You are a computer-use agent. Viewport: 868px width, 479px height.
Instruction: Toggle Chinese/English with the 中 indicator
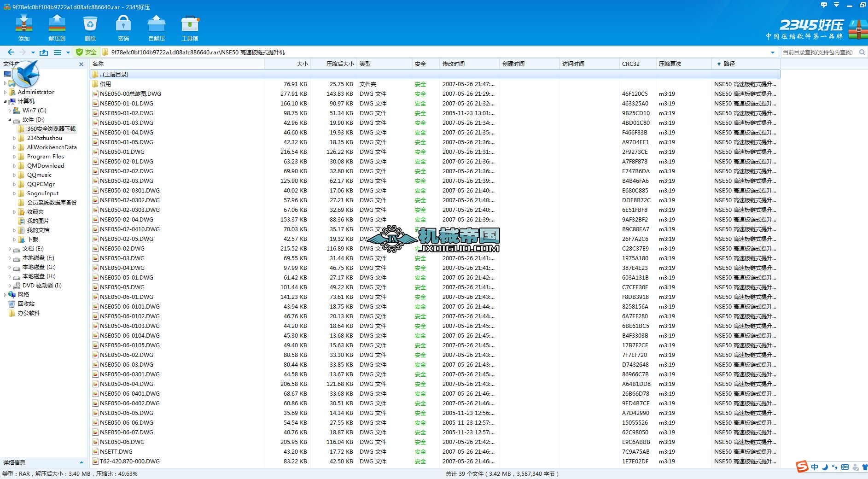tap(814, 467)
